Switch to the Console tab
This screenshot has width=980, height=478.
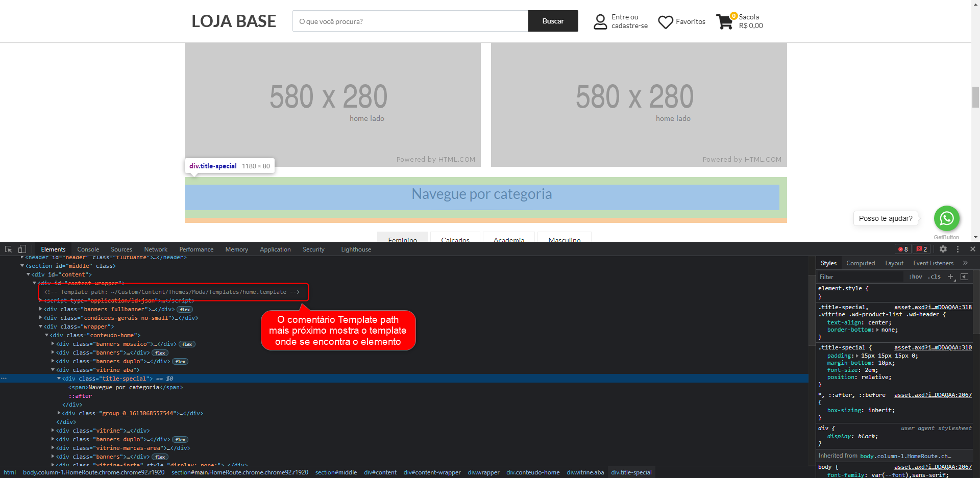pos(88,249)
